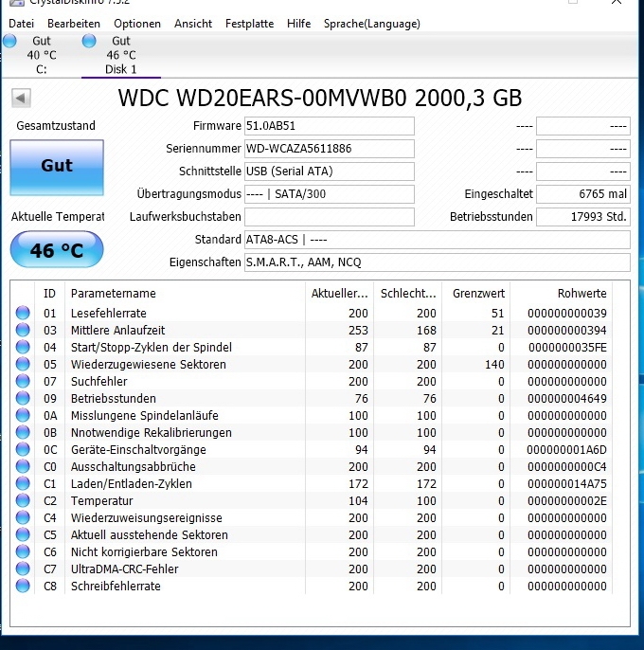Click raw value 0000000035FE

point(567,347)
